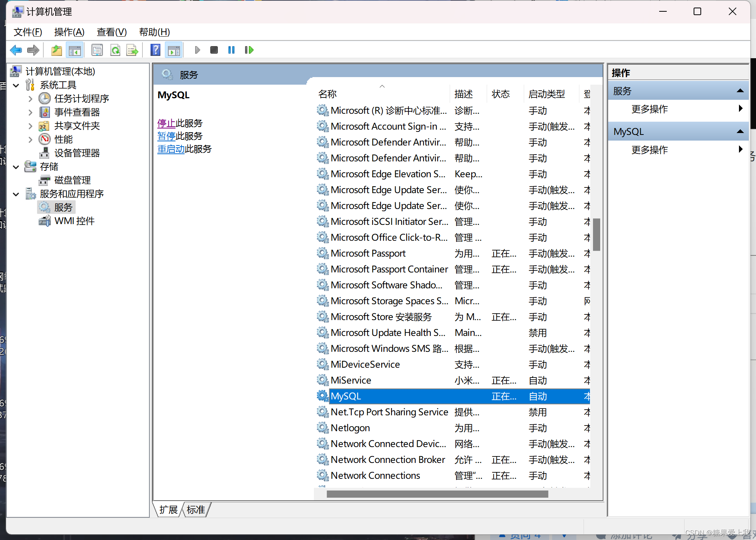Click the 停止 this service link

(x=166, y=123)
